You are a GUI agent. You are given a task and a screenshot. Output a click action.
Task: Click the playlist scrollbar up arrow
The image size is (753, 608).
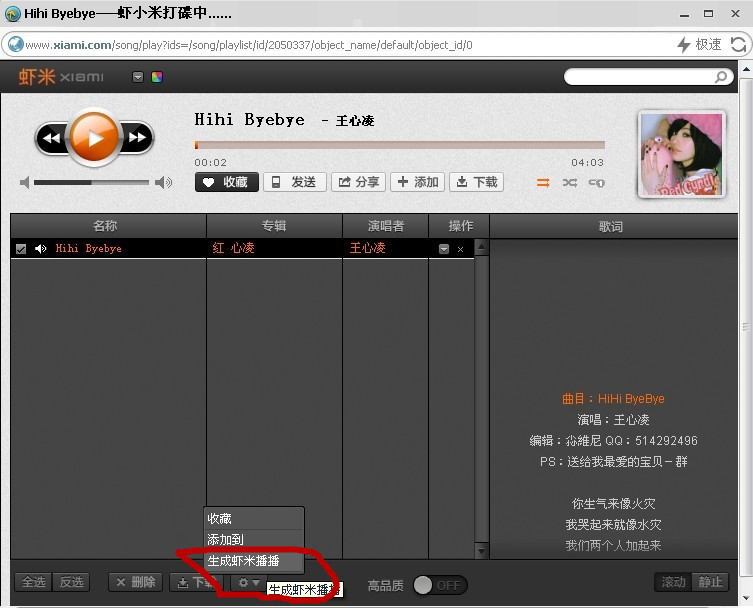pyautogui.click(x=481, y=247)
